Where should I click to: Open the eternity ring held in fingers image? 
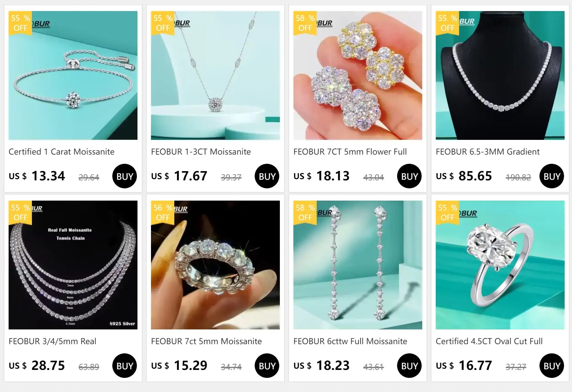pos(215,265)
